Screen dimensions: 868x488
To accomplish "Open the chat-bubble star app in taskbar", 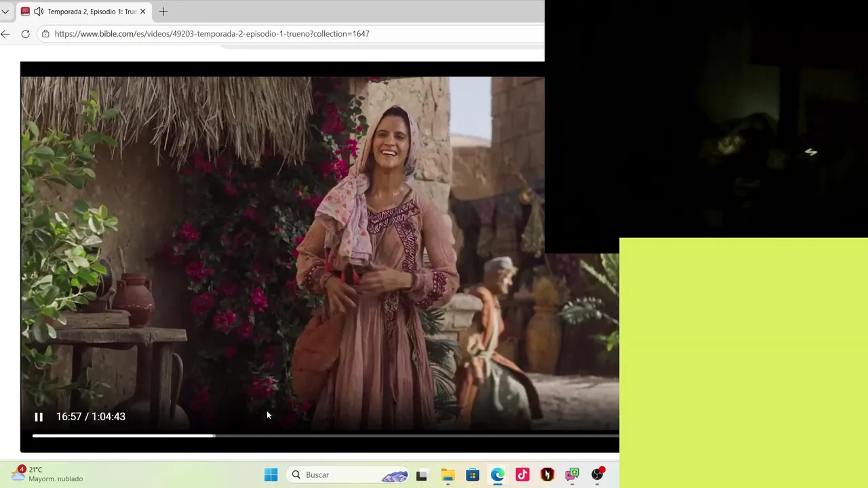I will click(x=572, y=475).
